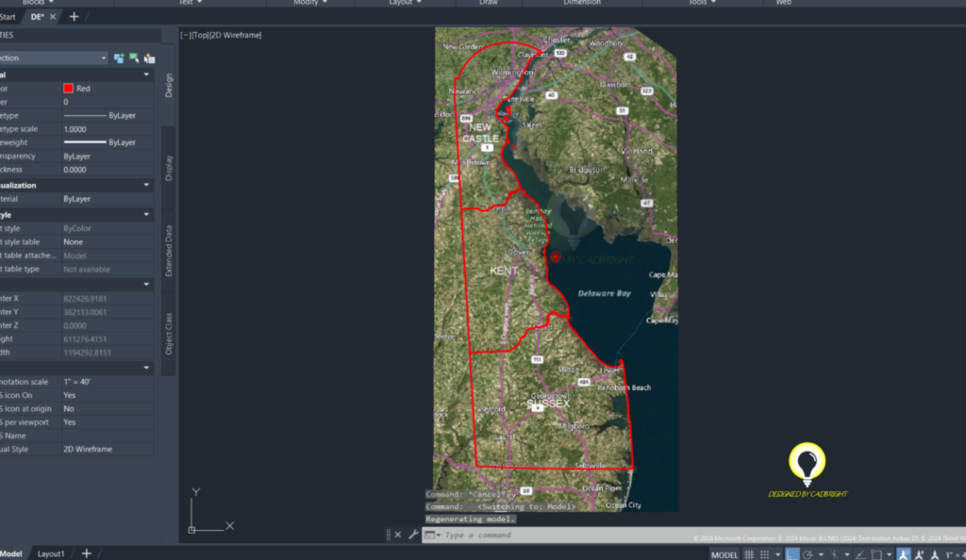Open the selection dropdown atop the Properties palette
Screen dimensions: 966x560
102,58
